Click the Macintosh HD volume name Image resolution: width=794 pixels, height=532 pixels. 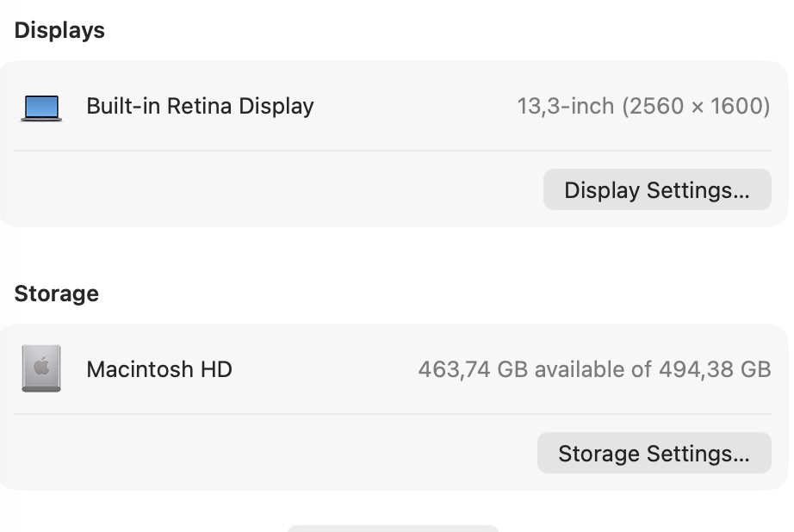pos(158,369)
